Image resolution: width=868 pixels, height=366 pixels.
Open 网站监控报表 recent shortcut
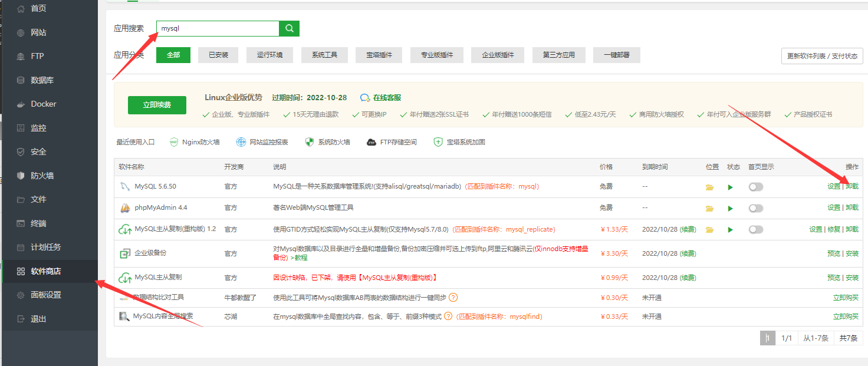262,142
